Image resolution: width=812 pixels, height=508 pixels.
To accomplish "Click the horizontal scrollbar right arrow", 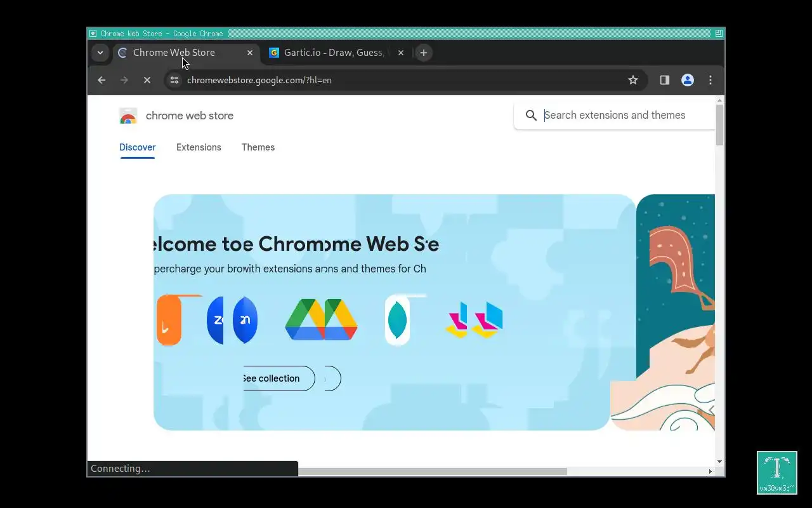I will 710,471.
